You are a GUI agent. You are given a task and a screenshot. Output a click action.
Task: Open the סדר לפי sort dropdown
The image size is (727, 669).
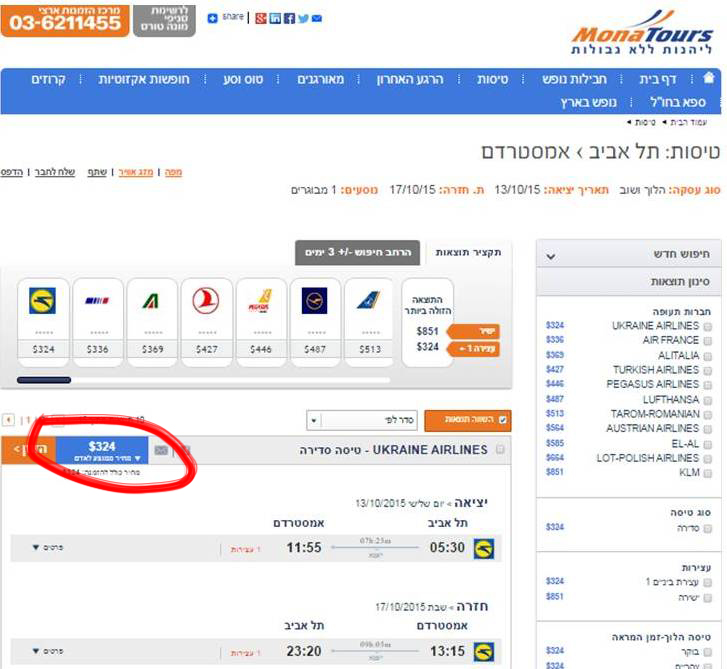[x=362, y=420]
